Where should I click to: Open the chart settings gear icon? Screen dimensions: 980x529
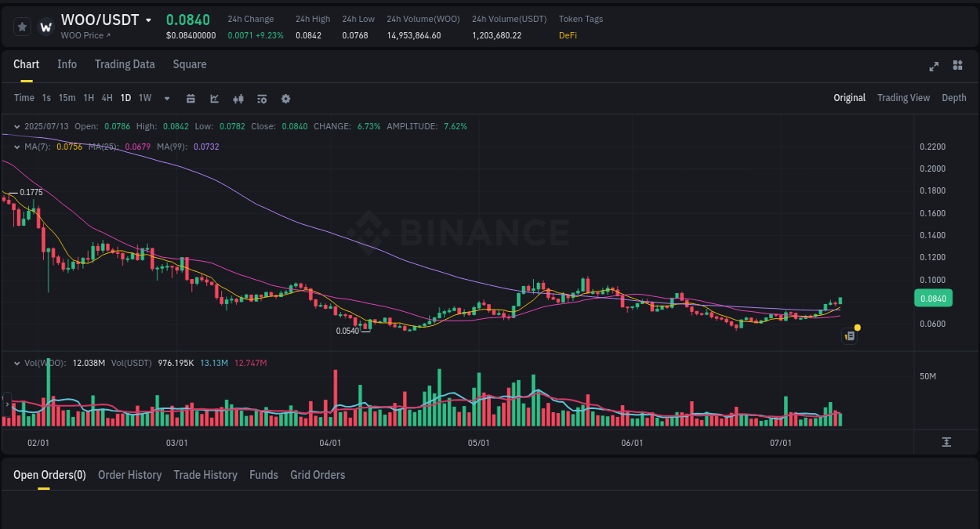click(285, 99)
